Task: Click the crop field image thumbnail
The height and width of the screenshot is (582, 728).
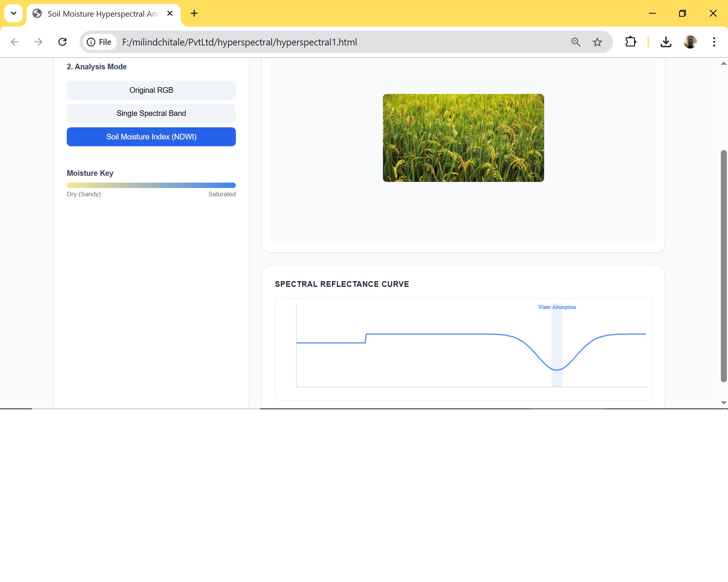Action: click(463, 138)
